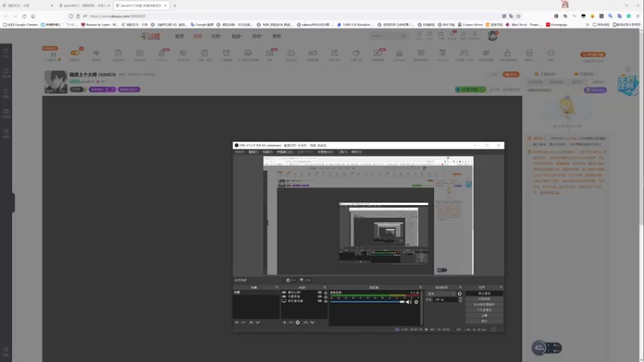Open a new browser tab
The width and height of the screenshot is (644, 362).
[175, 6]
